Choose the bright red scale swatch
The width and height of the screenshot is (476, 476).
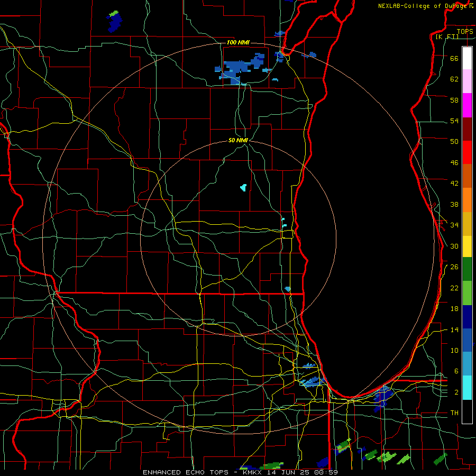(x=467, y=152)
